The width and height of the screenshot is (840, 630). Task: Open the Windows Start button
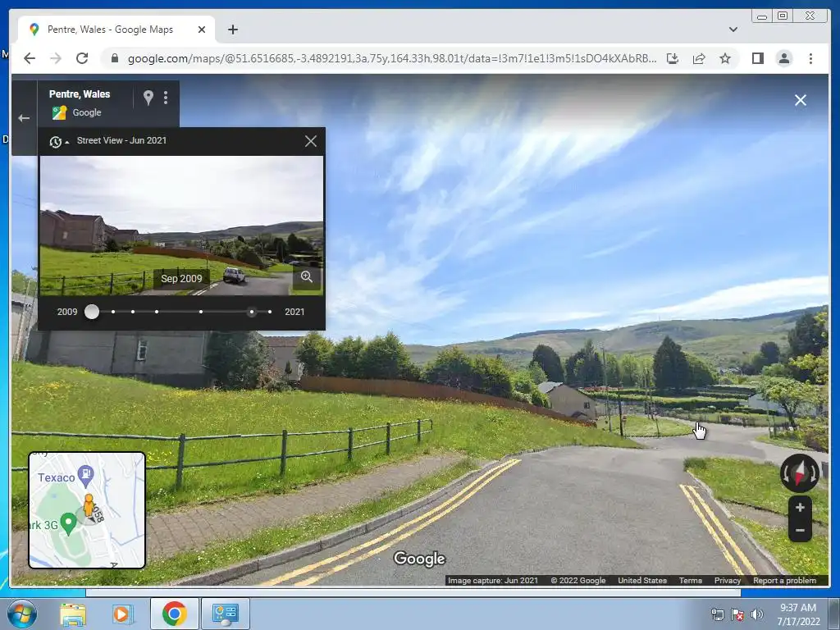21,614
